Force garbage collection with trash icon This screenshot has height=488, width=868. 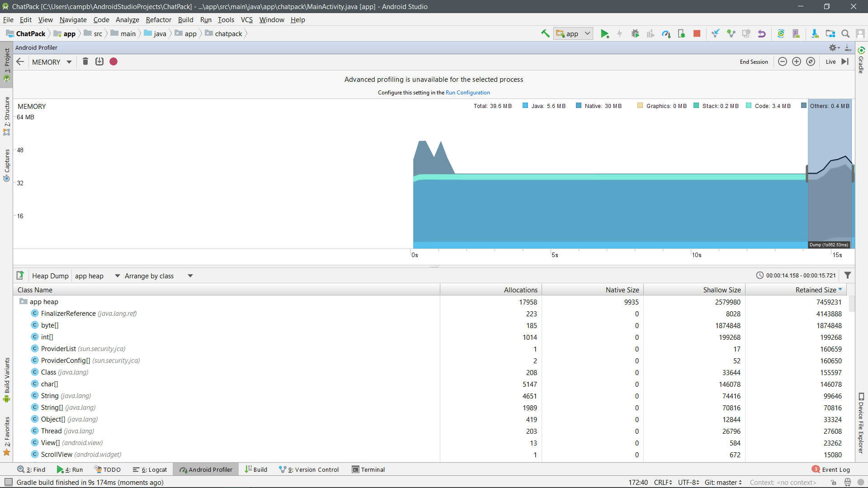[x=85, y=61]
